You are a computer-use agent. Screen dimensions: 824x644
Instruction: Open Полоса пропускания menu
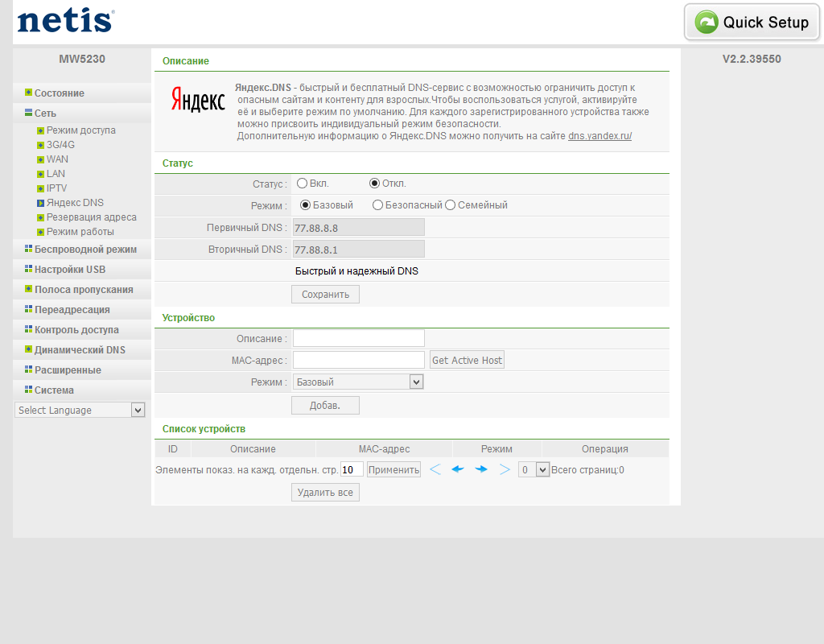[x=84, y=289]
